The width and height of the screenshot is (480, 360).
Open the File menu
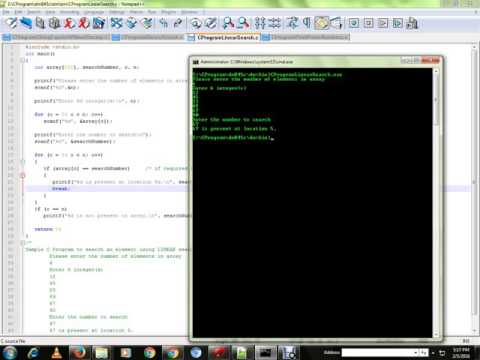click(x=6, y=12)
